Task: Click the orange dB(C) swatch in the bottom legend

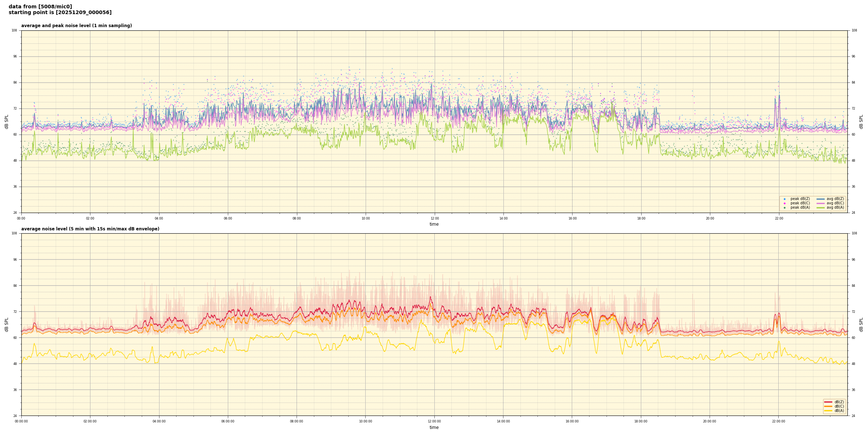Action: 828,406
